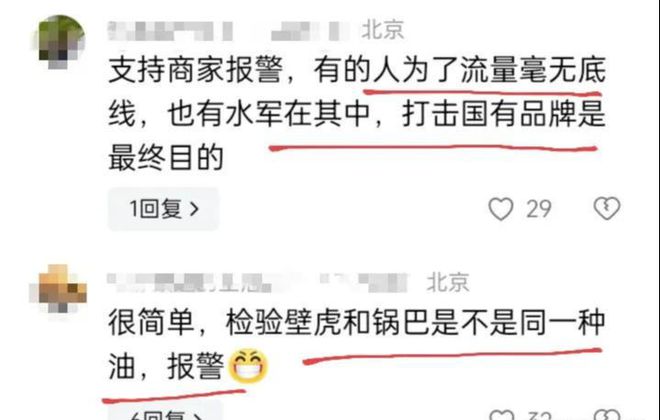Tap the 北京 location label on second comment
This screenshot has height=420, width=660.
448,282
